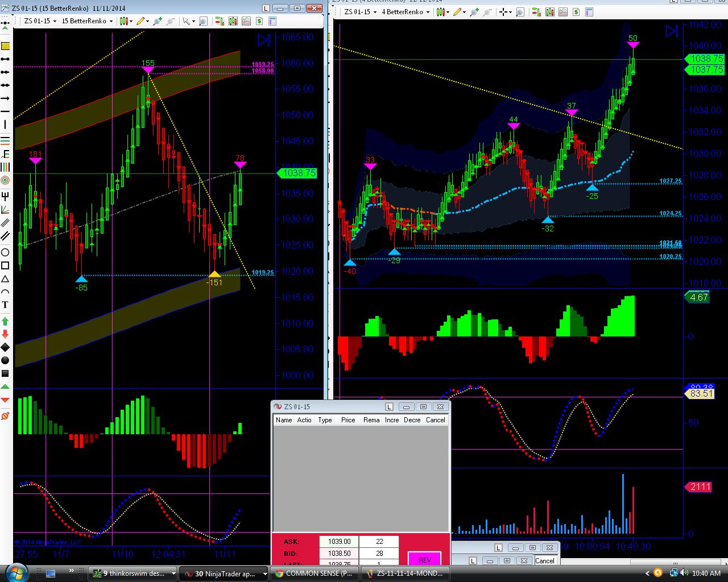Expand crosshair cursor arrow in right chart toolbar
Screen dimensions: 728x582
pos(510,12)
